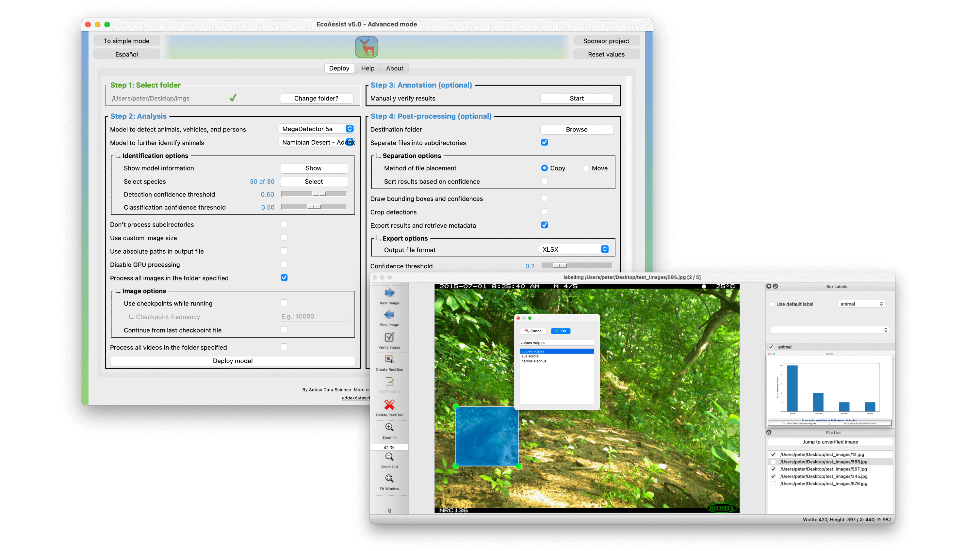This screenshot has height=551, width=980.
Task: Click the Español language button
Action: coord(126,54)
